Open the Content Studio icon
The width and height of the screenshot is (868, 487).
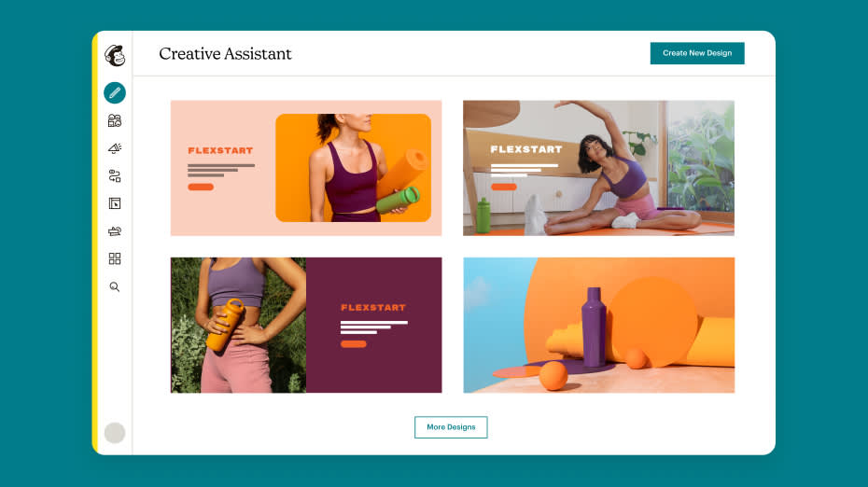coord(115,231)
